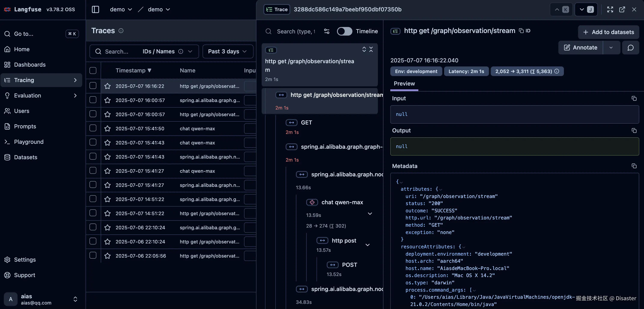The height and width of the screenshot is (309, 644).
Task: Open Prompts in the sidebar
Action: click(25, 126)
